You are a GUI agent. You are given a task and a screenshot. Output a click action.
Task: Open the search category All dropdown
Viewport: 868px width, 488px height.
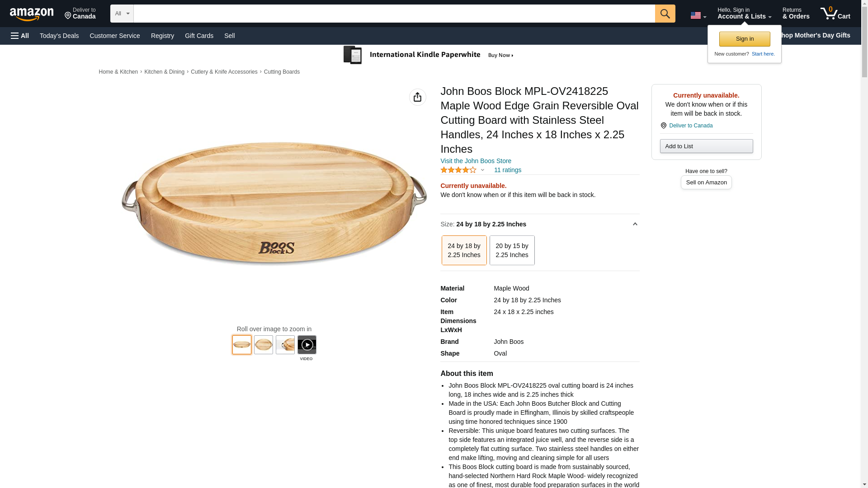click(122, 14)
